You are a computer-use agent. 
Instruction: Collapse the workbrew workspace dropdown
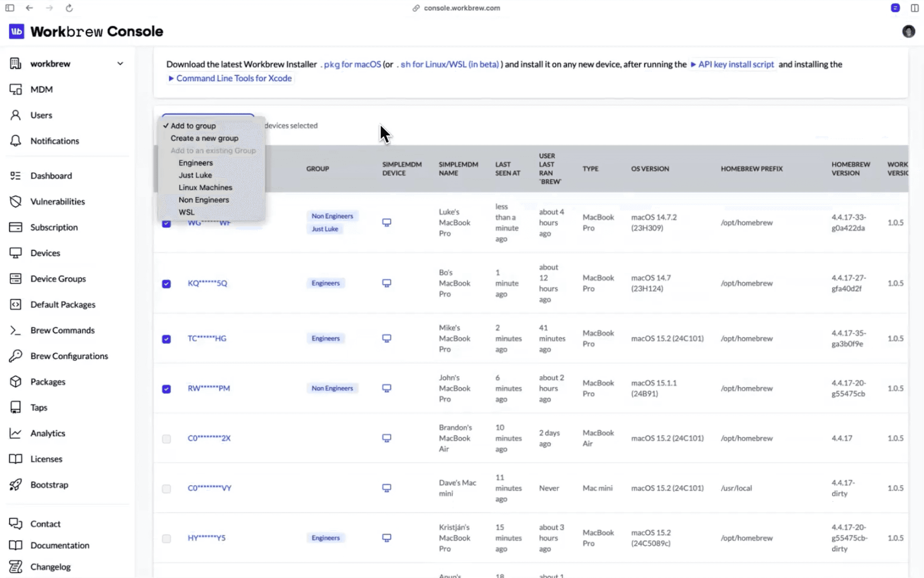(x=120, y=63)
